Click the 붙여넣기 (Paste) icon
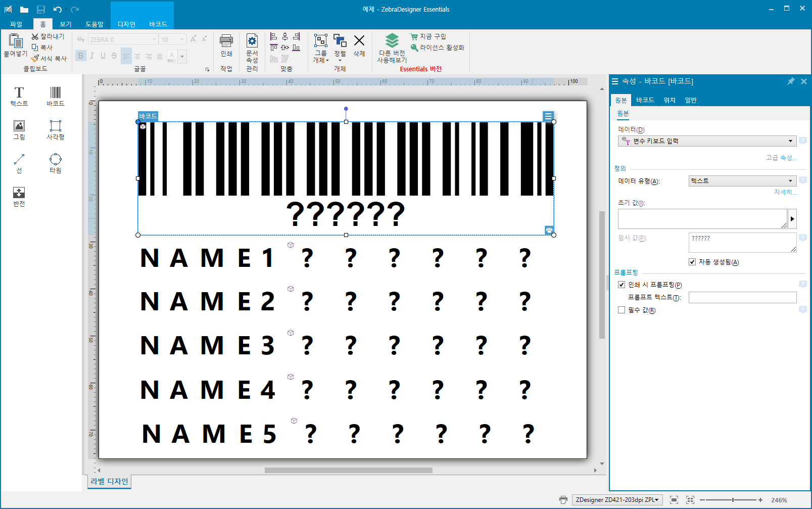 click(x=16, y=41)
